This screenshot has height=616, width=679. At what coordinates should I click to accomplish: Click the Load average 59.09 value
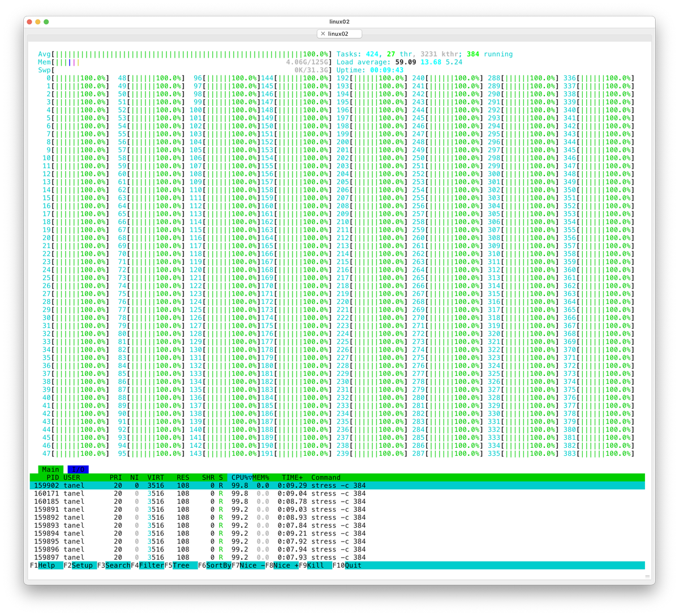[406, 62]
